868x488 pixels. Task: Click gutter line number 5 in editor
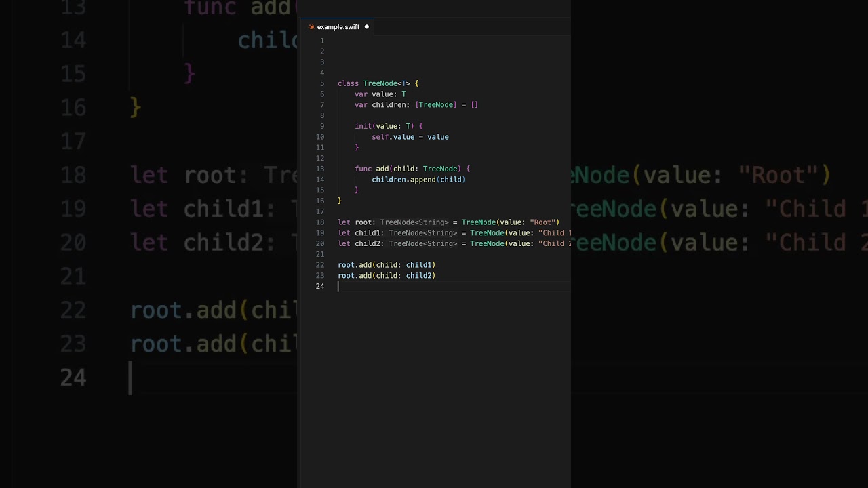click(322, 83)
